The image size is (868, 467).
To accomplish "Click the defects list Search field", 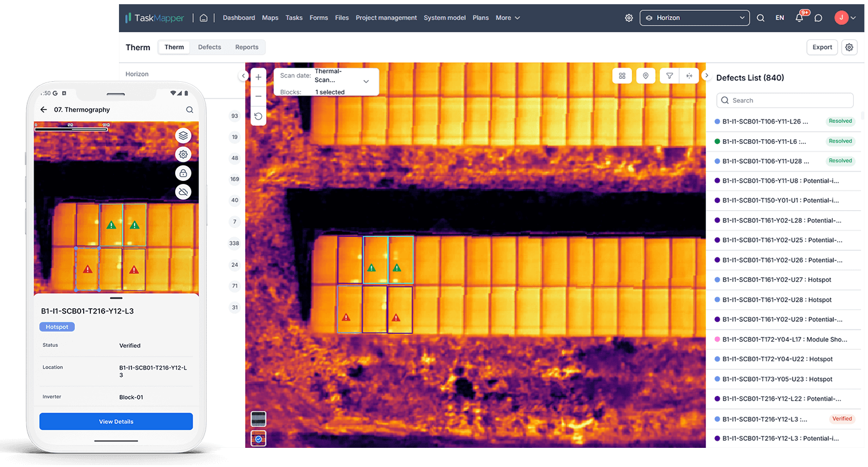I will click(x=784, y=100).
